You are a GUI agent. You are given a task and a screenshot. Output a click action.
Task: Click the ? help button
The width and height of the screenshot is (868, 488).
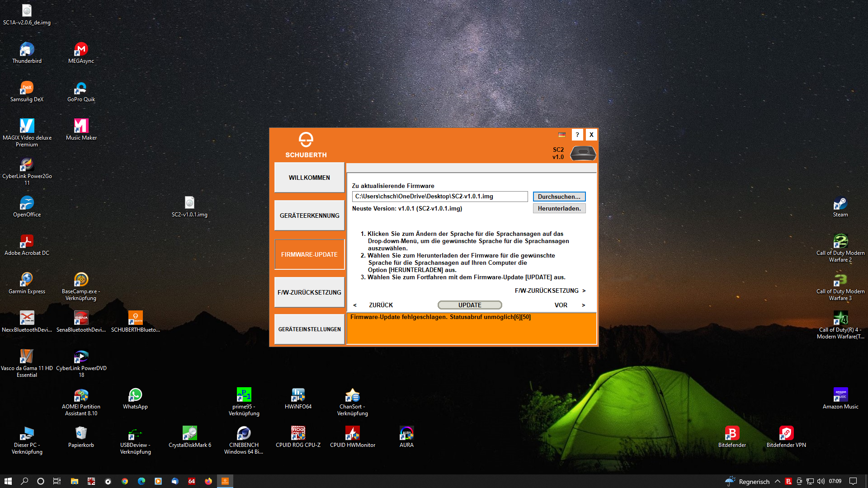(x=577, y=135)
